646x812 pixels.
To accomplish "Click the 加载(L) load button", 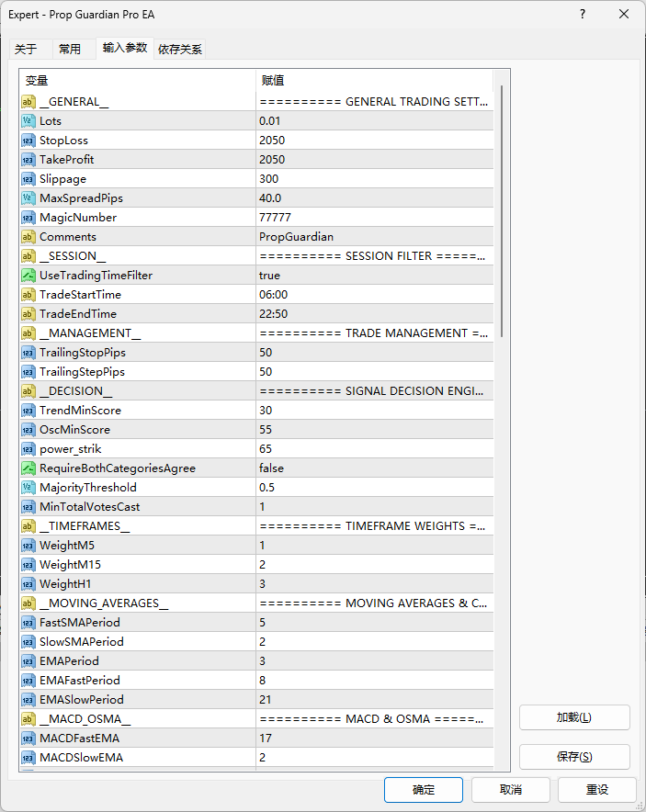I will 574,717.
